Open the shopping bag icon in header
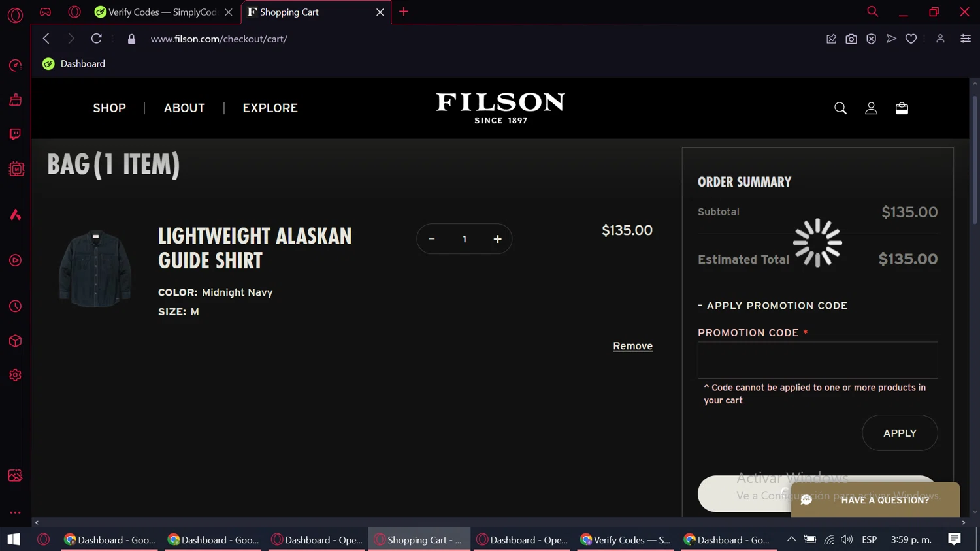 pyautogui.click(x=902, y=108)
